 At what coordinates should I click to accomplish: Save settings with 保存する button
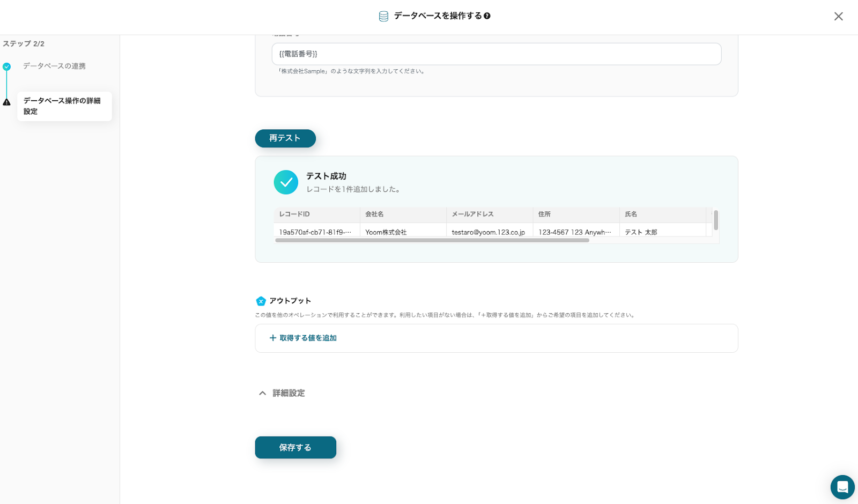(x=295, y=448)
